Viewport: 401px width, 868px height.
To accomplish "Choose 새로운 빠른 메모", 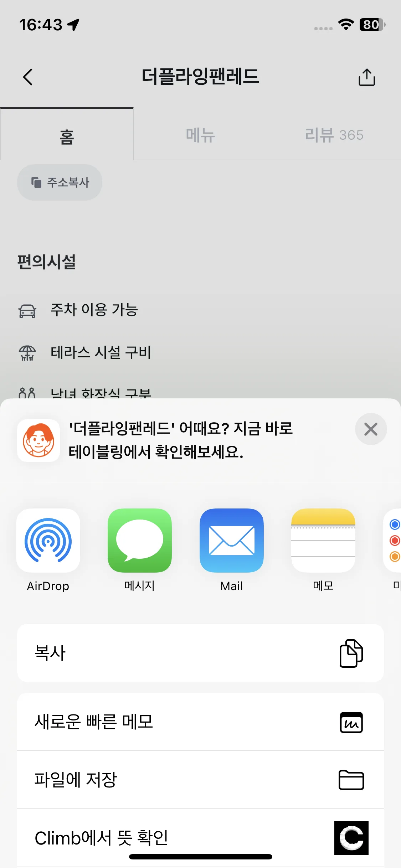I will 200,722.
